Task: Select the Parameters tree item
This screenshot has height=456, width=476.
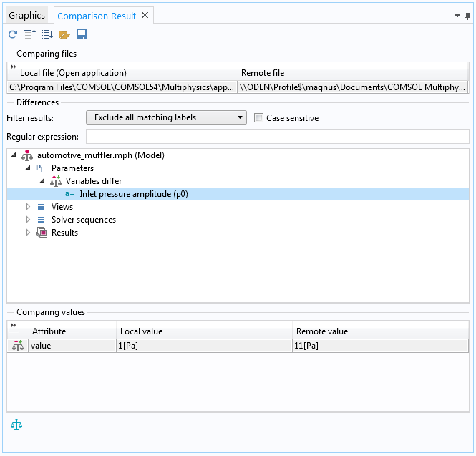Action: pyautogui.click(x=72, y=168)
